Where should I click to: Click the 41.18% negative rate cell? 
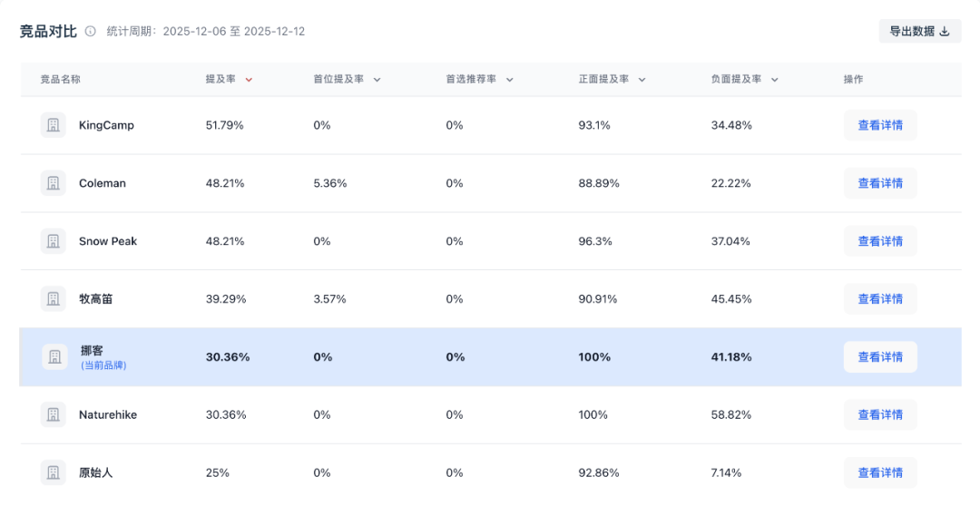731,356
